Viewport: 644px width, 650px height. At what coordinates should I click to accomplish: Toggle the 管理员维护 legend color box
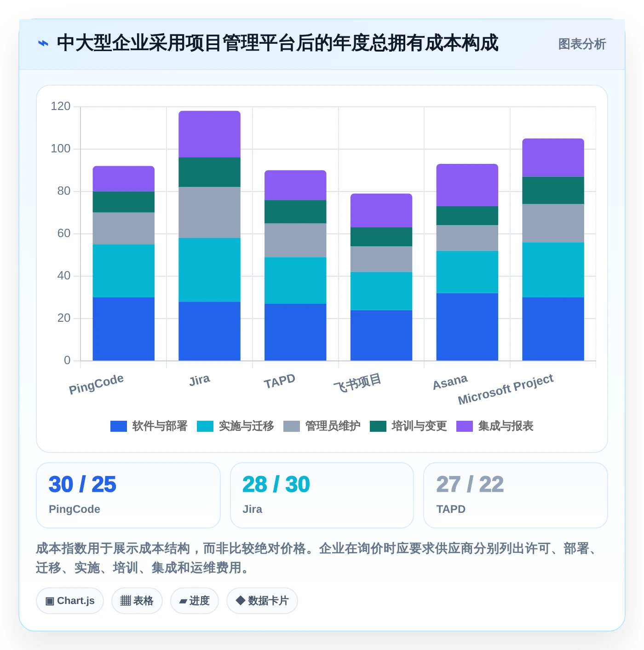pyautogui.click(x=292, y=426)
